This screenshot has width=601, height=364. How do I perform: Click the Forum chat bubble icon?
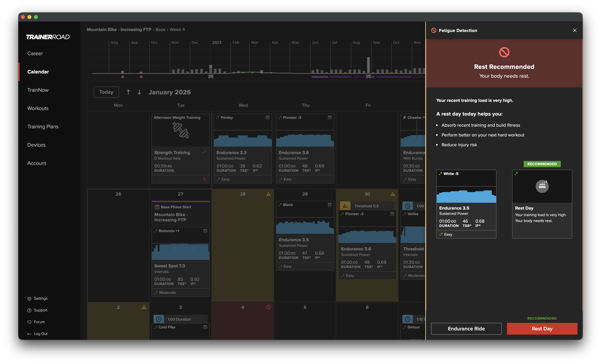[29, 322]
